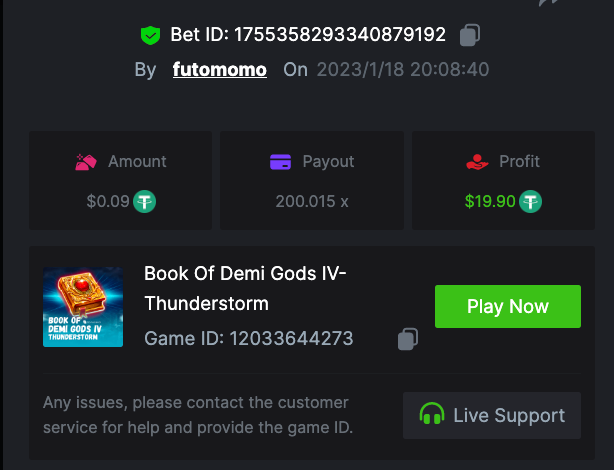Click the green verified shield icon

point(150,36)
